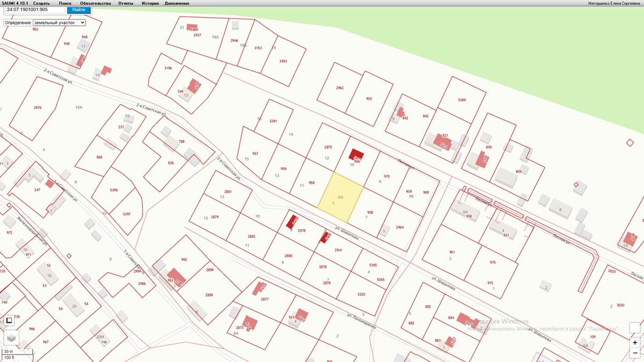Click parcel label 5320 on the map
This screenshot has height=362, width=644.
tap(361, 294)
